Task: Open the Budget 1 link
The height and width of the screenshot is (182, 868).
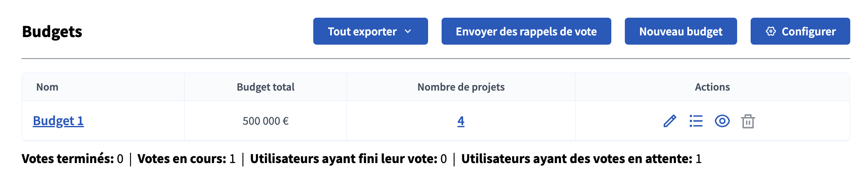Action: click(58, 121)
